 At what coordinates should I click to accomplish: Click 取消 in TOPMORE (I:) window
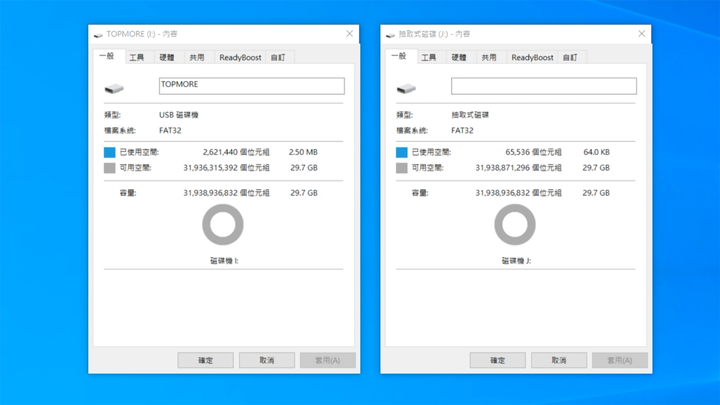[x=267, y=360]
